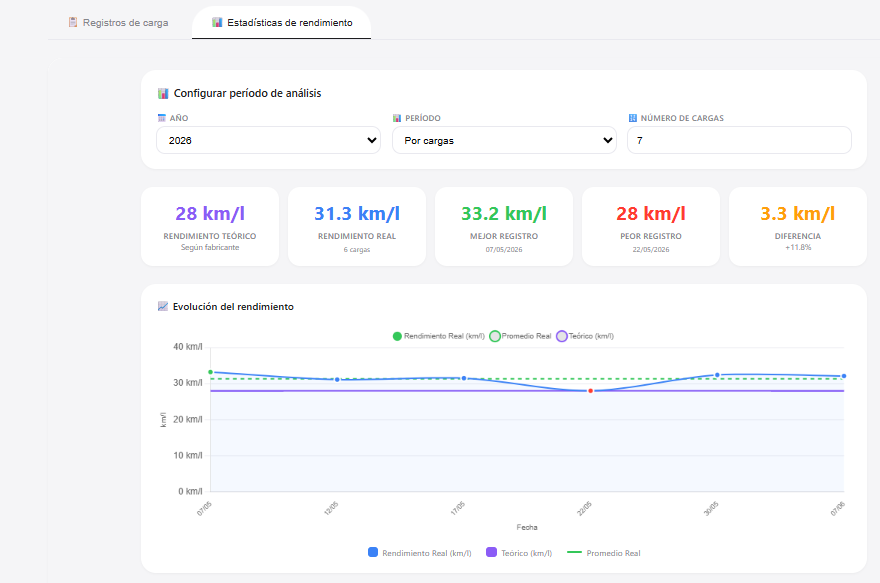Click the red data point at 22/05
This screenshot has height=583, width=880.
click(x=590, y=391)
